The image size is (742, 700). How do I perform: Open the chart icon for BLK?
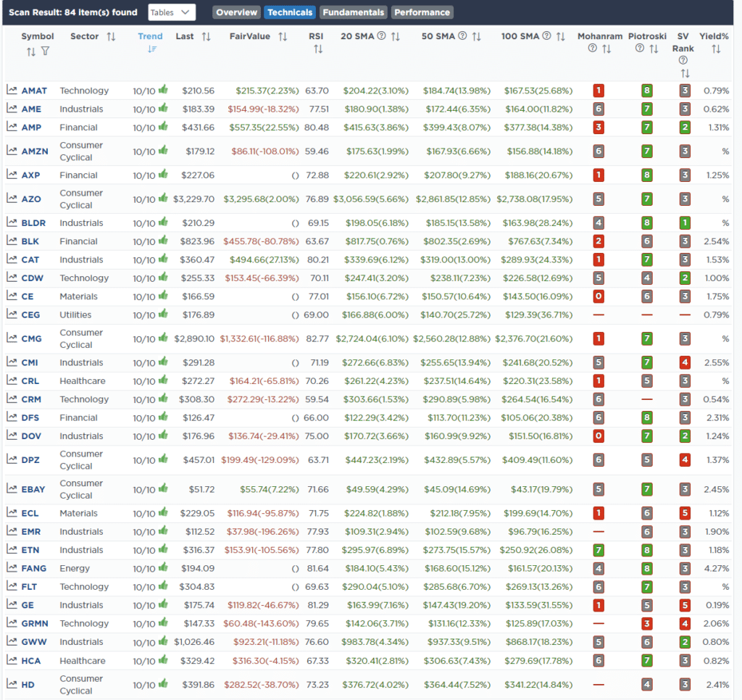coord(12,241)
